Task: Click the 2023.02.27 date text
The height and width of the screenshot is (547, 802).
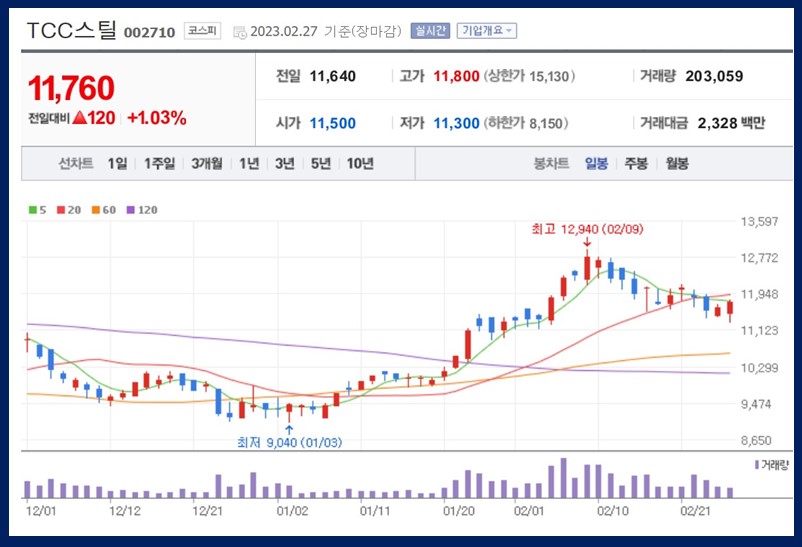Action: (x=284, y=32)
